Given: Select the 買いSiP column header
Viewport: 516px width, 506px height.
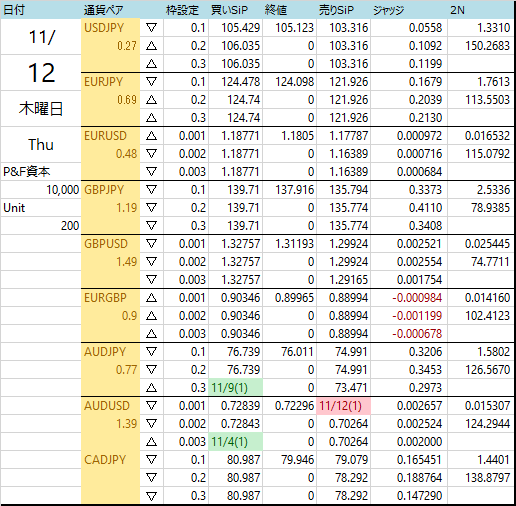Looking at the screenshot, I should pos(229,10).
